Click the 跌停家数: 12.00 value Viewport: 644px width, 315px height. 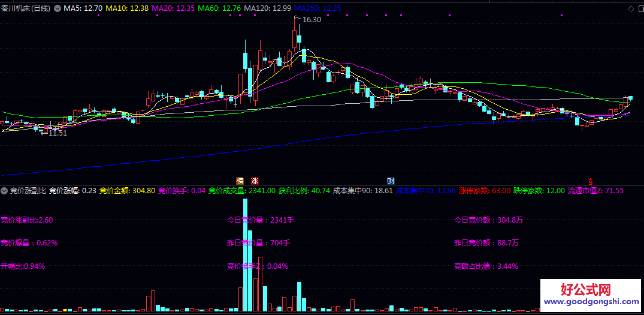[539, 190]
